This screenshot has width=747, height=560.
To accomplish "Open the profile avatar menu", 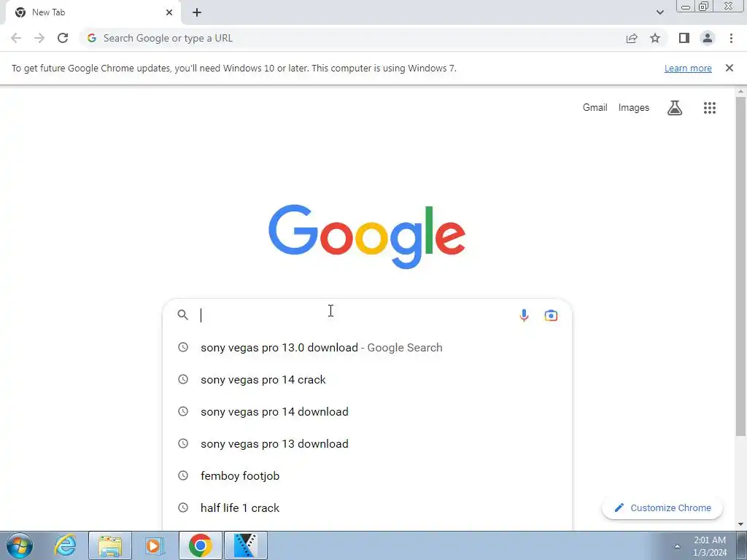I will 708,38.
